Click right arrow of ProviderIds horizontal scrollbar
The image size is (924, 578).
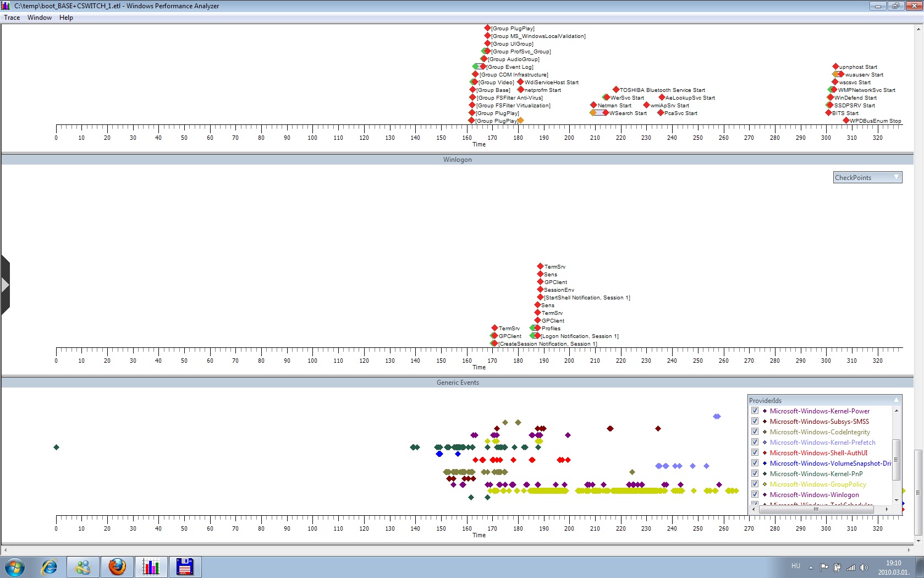(x=887, y=509)
